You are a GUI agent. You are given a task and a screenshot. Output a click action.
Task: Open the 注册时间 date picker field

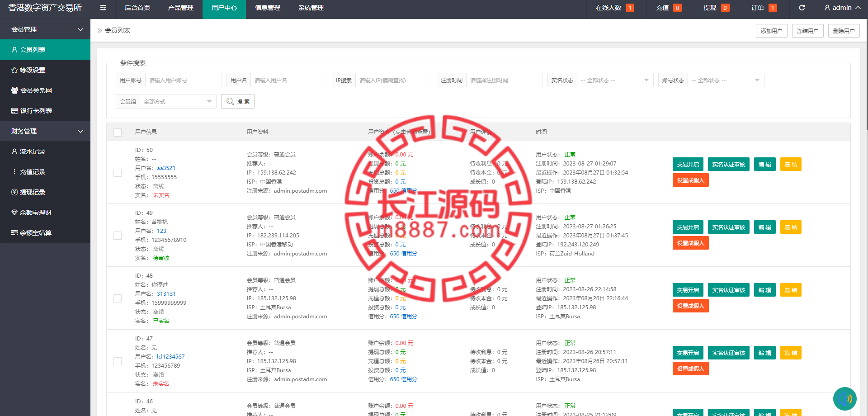click(504, 80)
